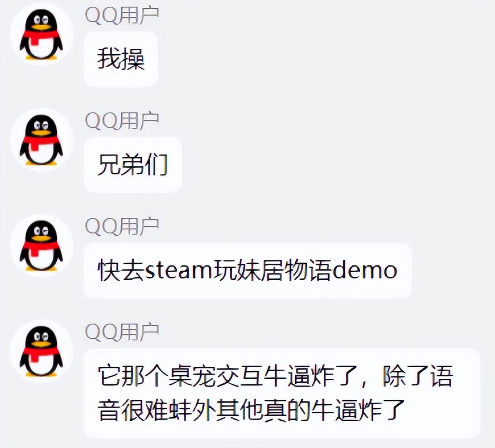The width and height of the screenshot is (495, 448).
Task: Click the 快去steam玩妹居物语demo bubble
Action: [247, 271]
